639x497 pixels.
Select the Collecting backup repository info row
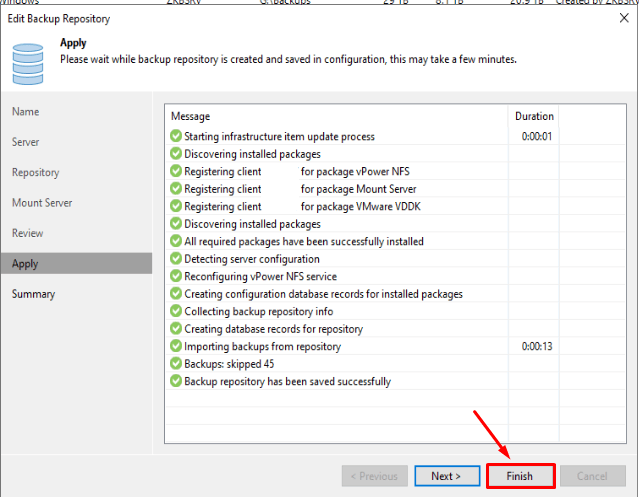(x=258, y=311)
